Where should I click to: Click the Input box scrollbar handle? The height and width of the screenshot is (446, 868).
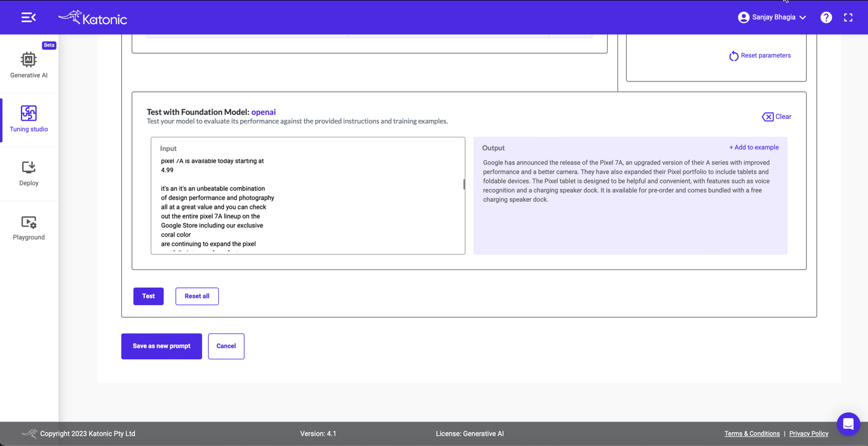tap(463, 185)
